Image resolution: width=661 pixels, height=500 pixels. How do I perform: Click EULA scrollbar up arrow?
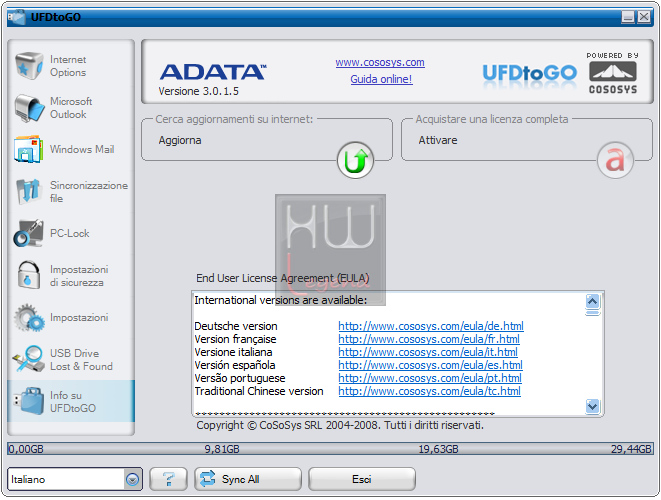[592, 301]
